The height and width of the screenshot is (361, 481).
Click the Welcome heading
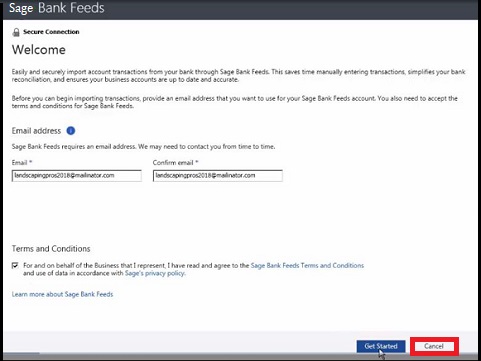click(39, 50)
